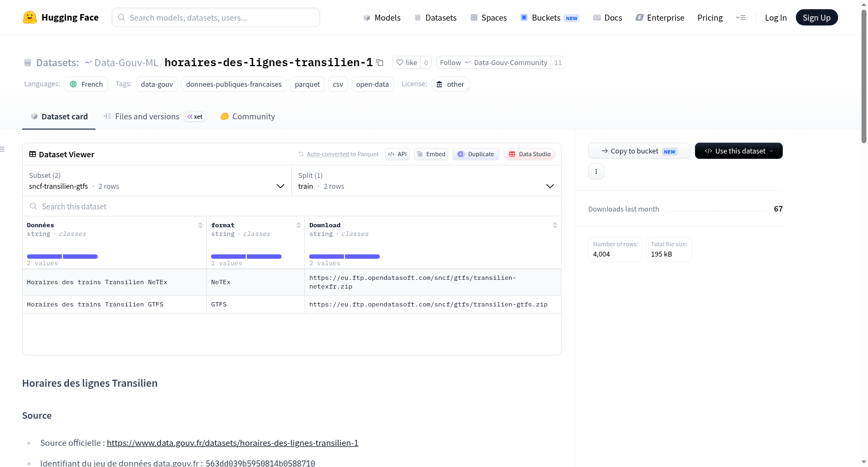Image resolution: width=868 pixels, height=467 pixels.
Task: Focus the Search this dataset field
Action: 292,207
